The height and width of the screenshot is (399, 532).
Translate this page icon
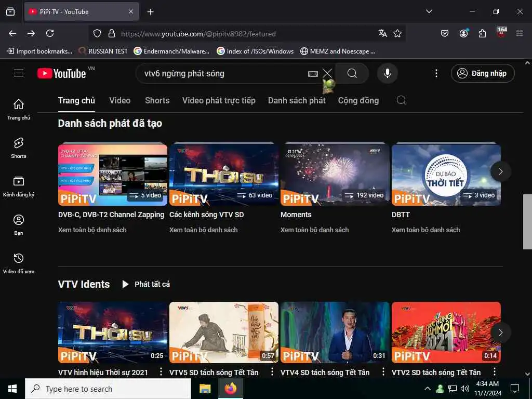[383, 33]
